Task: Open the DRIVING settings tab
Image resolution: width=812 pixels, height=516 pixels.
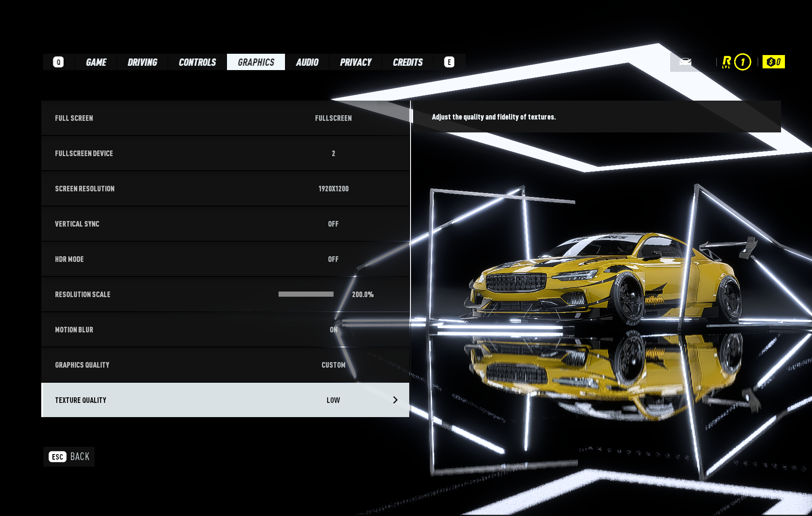Action: [142, 62]
